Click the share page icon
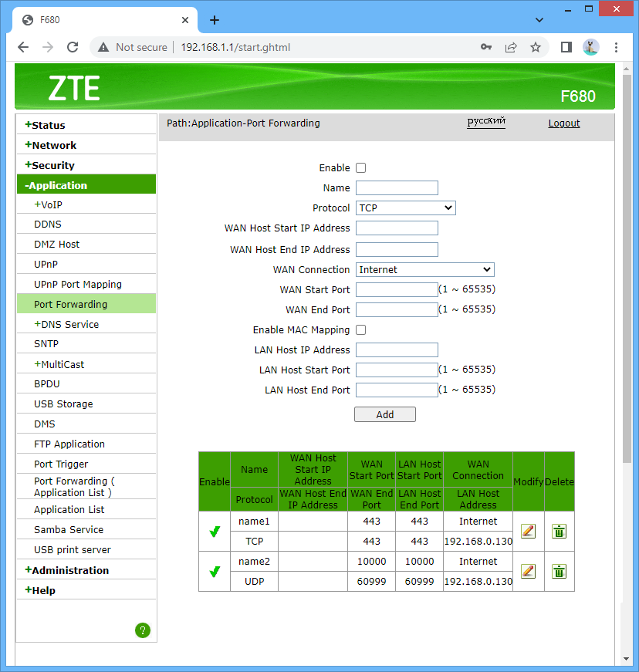The height and width of the screenshot is (672, 639). tap(510, 47)
